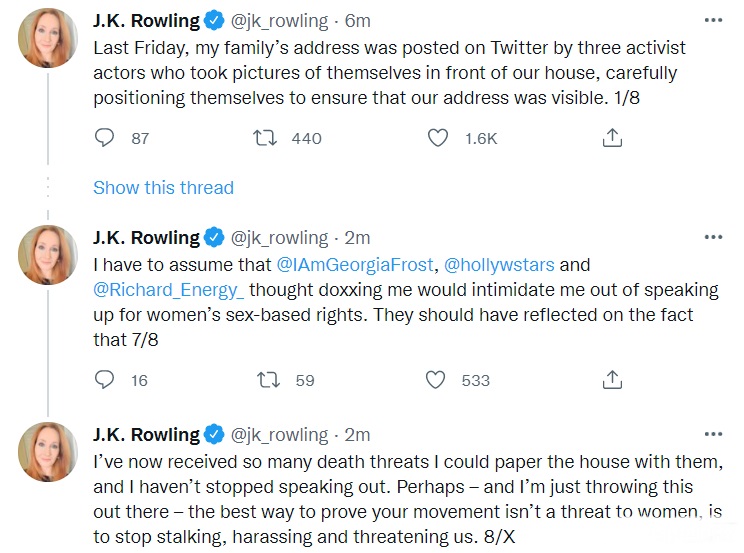Screen dimensions: 744x553
Task: Open more options menu on first tweet
Action: [713, 20]
